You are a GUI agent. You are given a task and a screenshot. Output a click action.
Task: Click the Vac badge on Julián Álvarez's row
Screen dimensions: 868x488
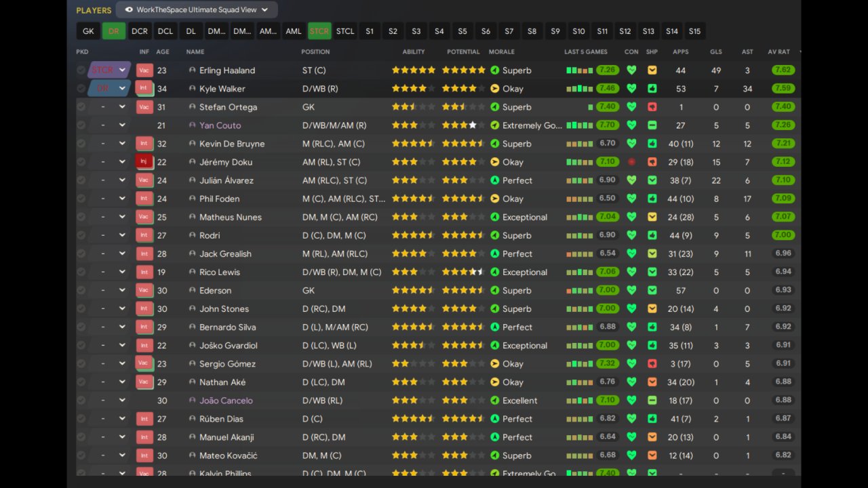tap(144, 180)
